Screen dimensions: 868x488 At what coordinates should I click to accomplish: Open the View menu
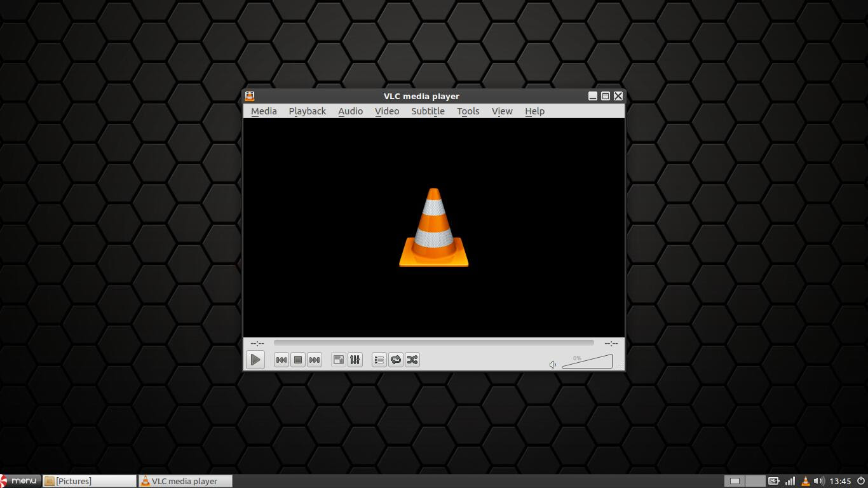coord(502,111)
